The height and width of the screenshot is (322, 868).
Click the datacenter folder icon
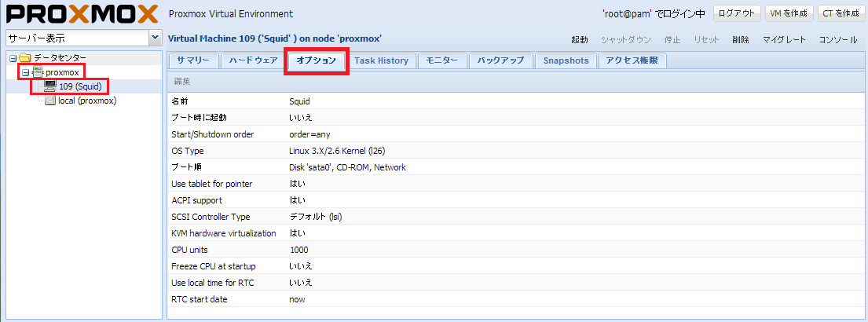tap(24, 58)
